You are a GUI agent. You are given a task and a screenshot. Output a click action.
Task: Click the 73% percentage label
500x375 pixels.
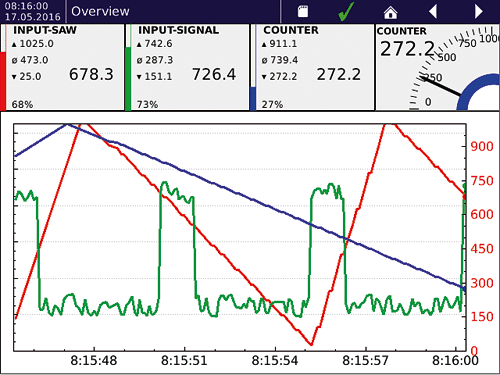click(x=147, y=105)
